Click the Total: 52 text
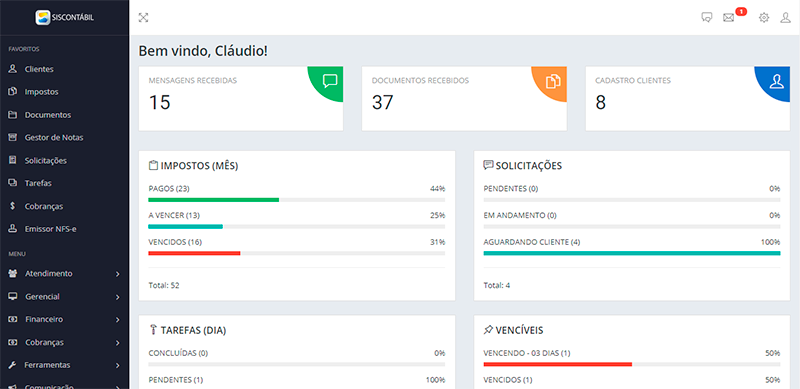 pos(164,285)
